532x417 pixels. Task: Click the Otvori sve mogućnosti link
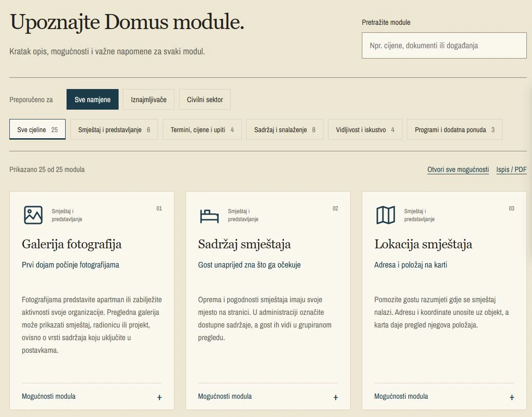tap(458, 170)
